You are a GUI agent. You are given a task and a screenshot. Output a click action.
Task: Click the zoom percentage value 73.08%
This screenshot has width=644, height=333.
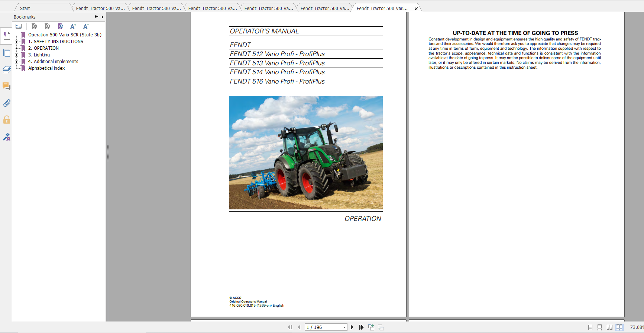[x=637, y=327]
